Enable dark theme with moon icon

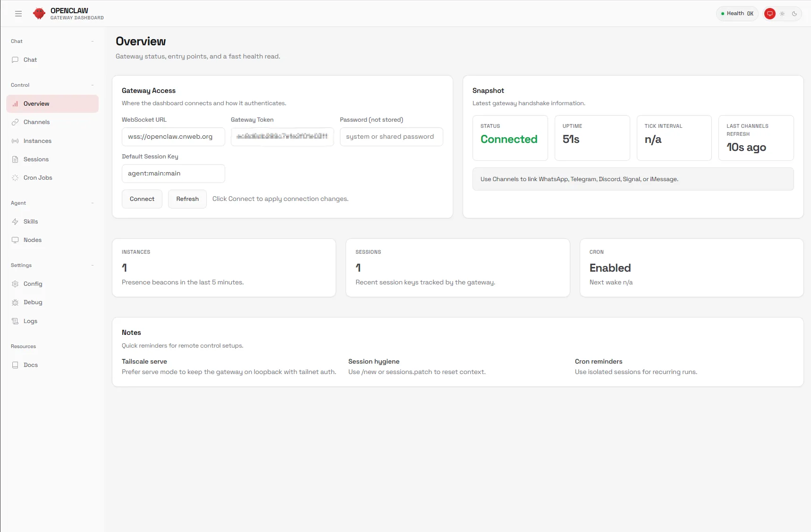(794, 14)
